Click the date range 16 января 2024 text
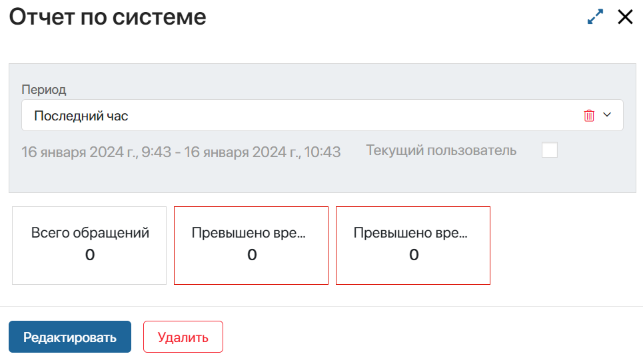The height and width of the screenshot is (364, 643). pyautogui.click(x=181, y=152)
